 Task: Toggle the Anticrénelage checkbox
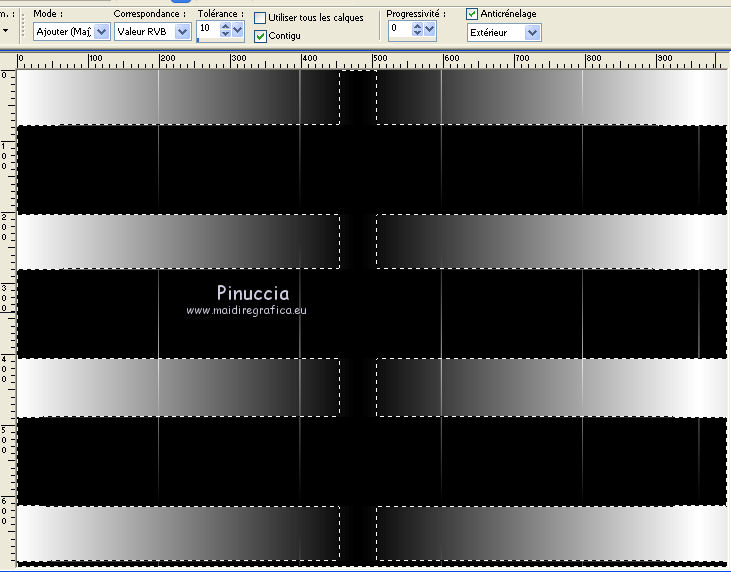tap(472, 14)
